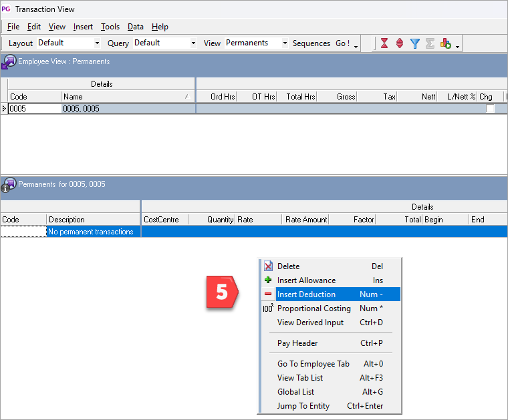Click the red up-down sort arrows icon

click(400, 43)
